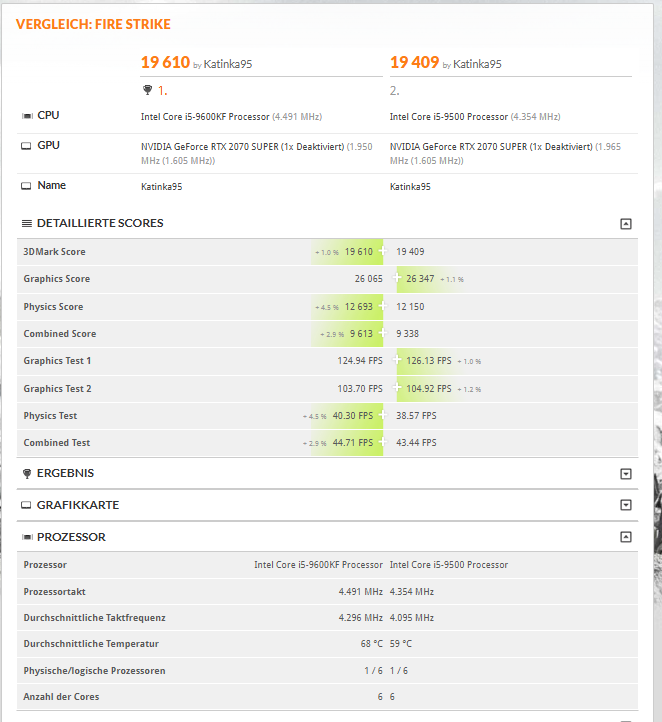Expand the Grafikkarte section
Viewport: 662px width, 722px height.
click(x=626, y=505)
